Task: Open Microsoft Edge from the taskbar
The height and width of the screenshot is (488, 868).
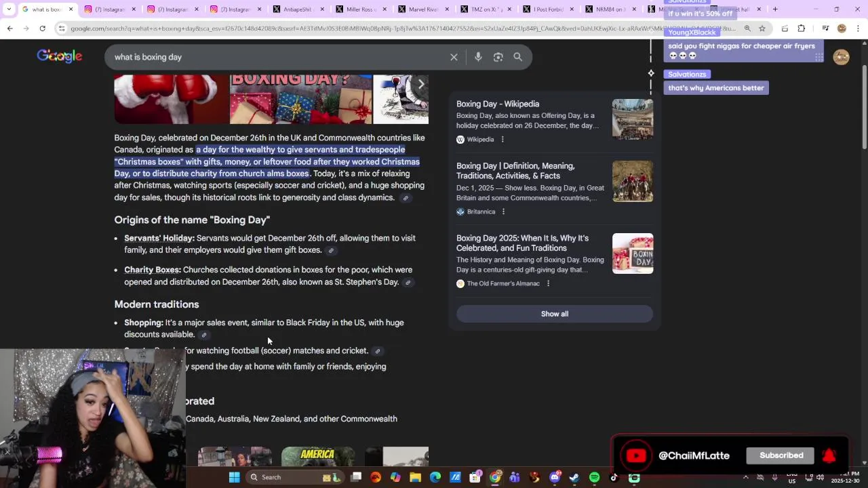Action: pyautogui.click(x=435, y=477)
